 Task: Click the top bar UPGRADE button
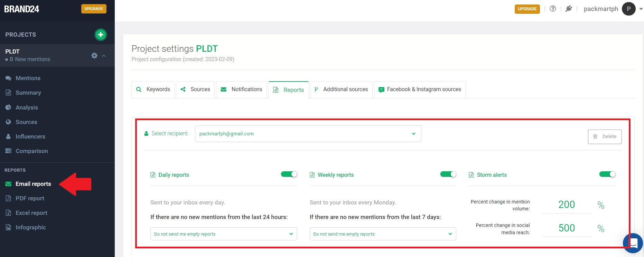tap(527, 9)
